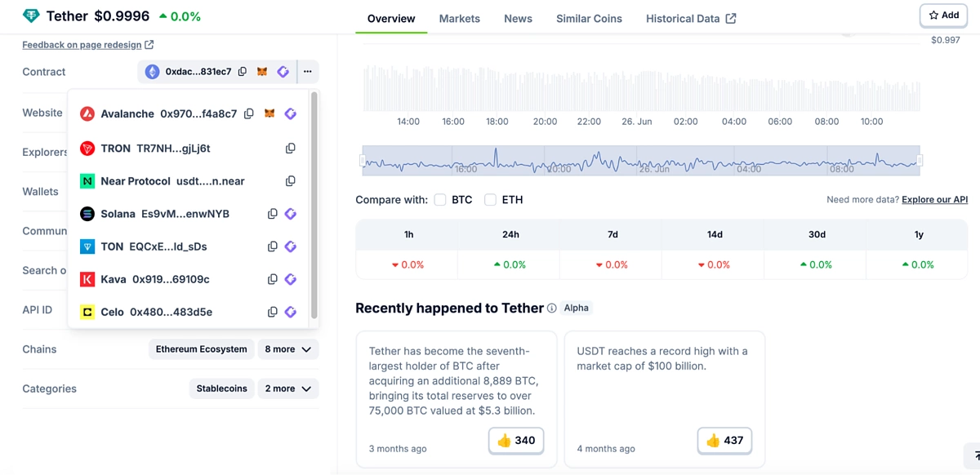The width and height of the screenshot is (980, 475).
Task: Enable the BTC compare checkbox
Action: (440, 200)
